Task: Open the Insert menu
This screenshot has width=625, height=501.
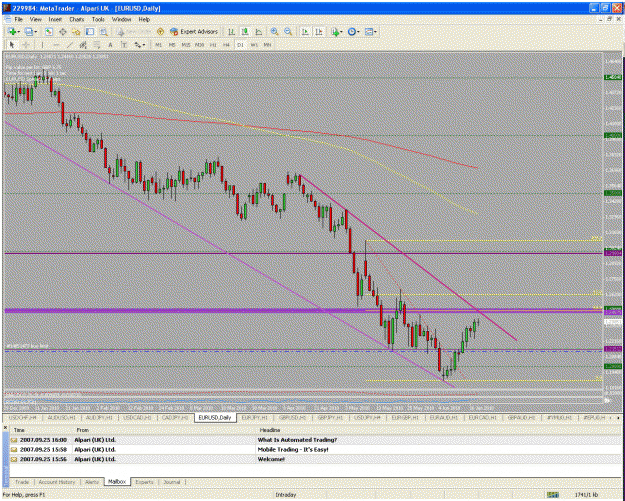Action: coord(55,19)
